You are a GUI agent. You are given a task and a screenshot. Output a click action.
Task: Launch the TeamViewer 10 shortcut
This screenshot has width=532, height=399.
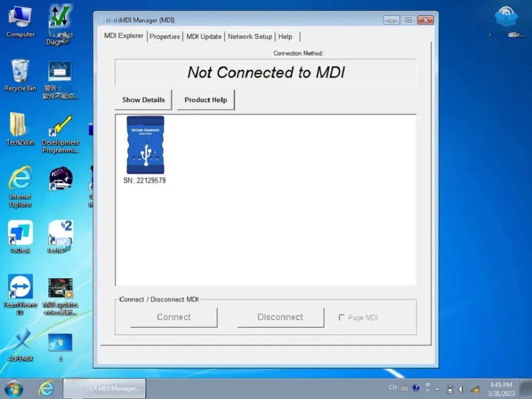[20, 295]
